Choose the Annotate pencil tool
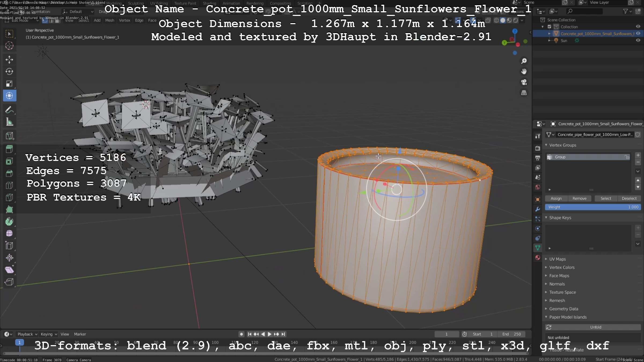The width and height of the screenshot is (644, 362). [9, 110]
